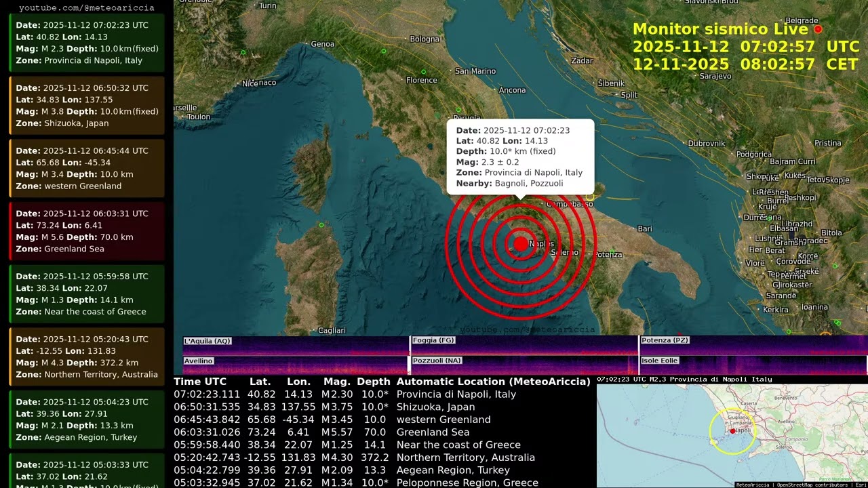Screen dimensions: 868x488
Task: Open the Northern Territory, Australia event card
Action: point(87,356)
